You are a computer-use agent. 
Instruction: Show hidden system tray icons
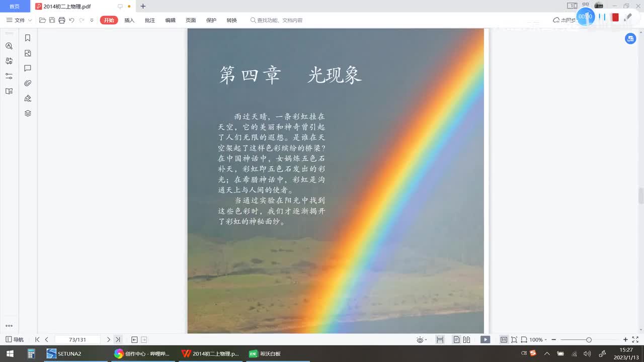coord(547,353)
